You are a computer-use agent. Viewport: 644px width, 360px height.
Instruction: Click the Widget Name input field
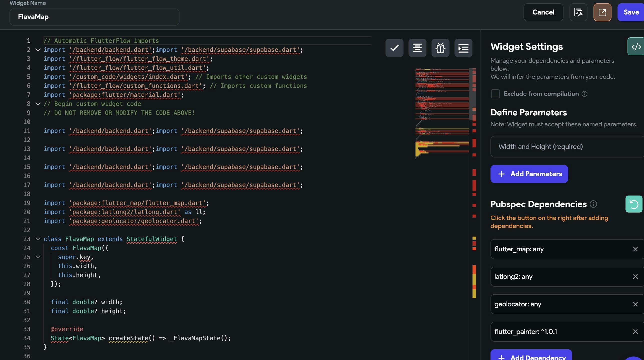click(94, 17)
